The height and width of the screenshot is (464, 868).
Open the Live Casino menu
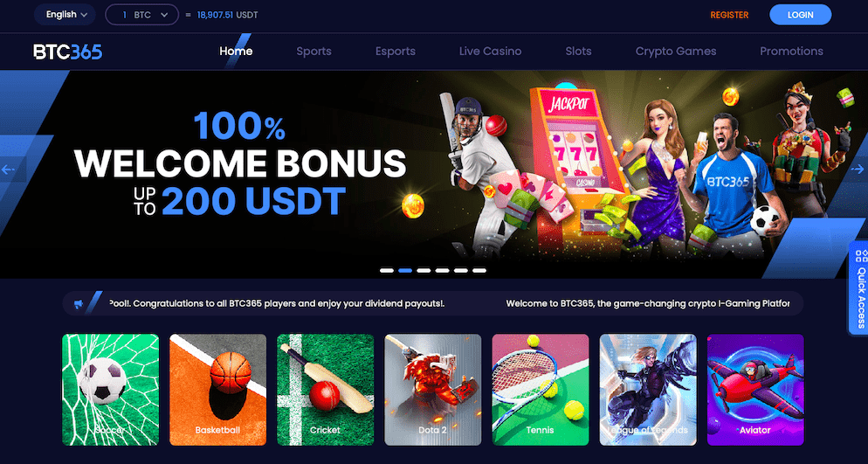tap(491, 52)
